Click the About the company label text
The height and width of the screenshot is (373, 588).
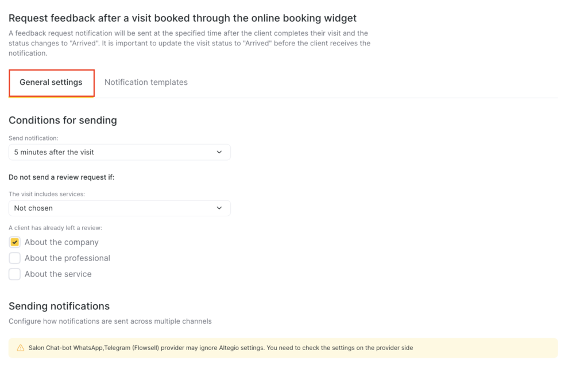61,242
